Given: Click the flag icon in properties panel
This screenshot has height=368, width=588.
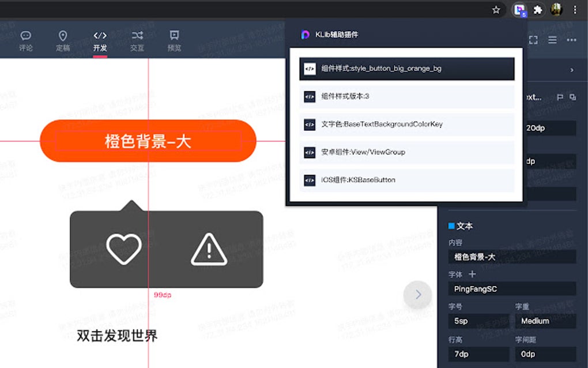Looking at the screenshot, I should pyautogui.click(x=560, y=97).
